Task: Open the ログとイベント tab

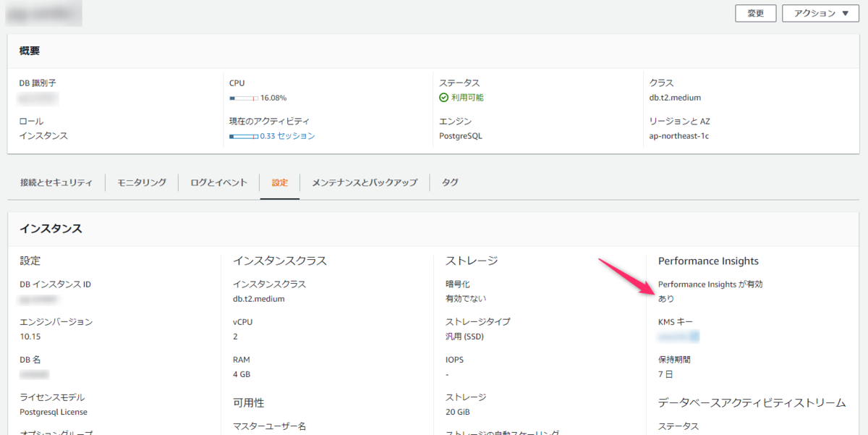Action: tap(219, 182)
